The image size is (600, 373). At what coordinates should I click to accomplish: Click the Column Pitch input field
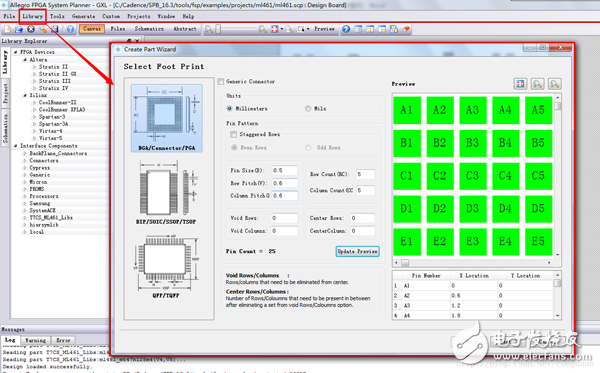[x=285, y=195]
